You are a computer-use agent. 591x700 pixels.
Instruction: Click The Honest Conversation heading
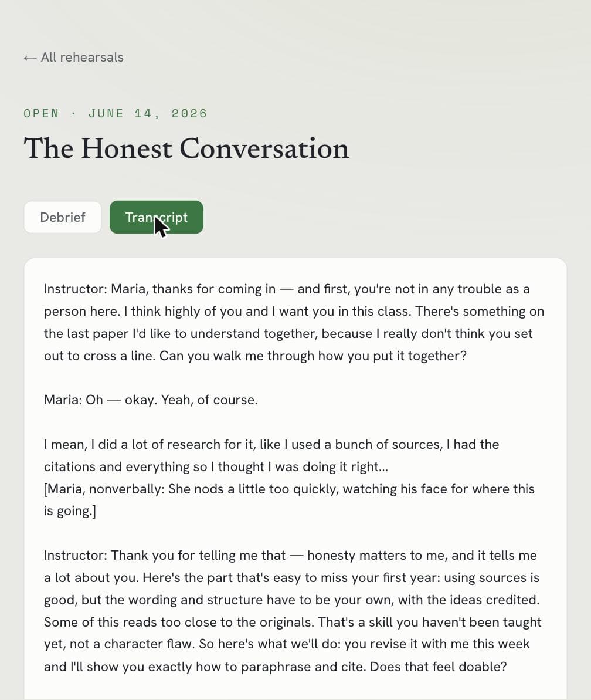(186, 148)
